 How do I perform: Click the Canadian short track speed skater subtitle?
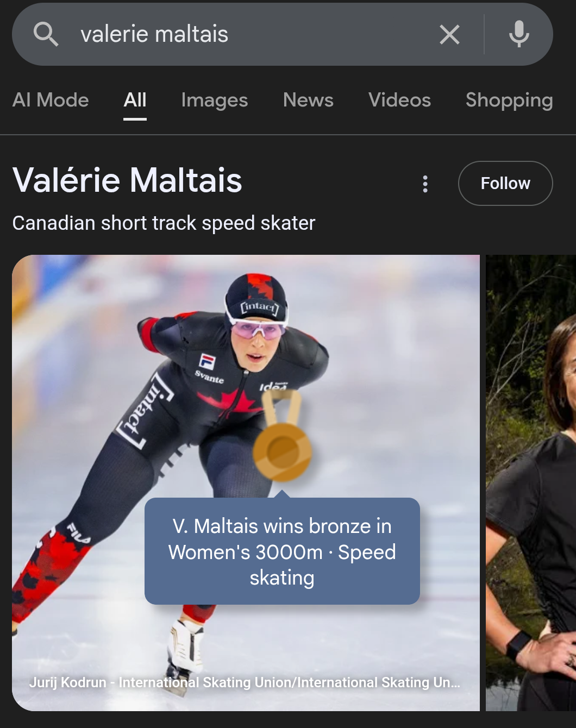click(164, 223)
